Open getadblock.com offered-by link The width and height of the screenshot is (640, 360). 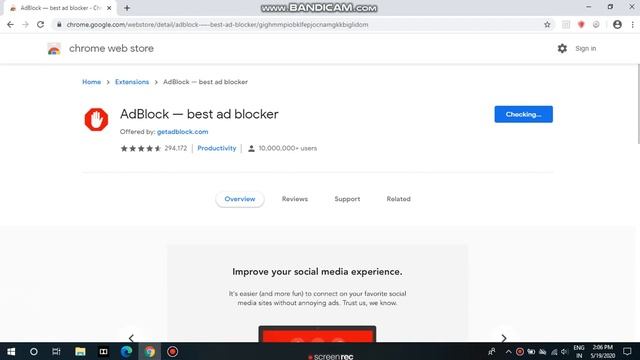(x=182, y=132)
